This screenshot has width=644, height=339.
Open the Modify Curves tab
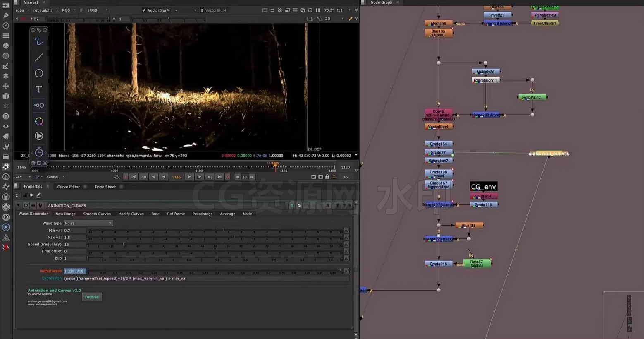[x=131, y=214]
